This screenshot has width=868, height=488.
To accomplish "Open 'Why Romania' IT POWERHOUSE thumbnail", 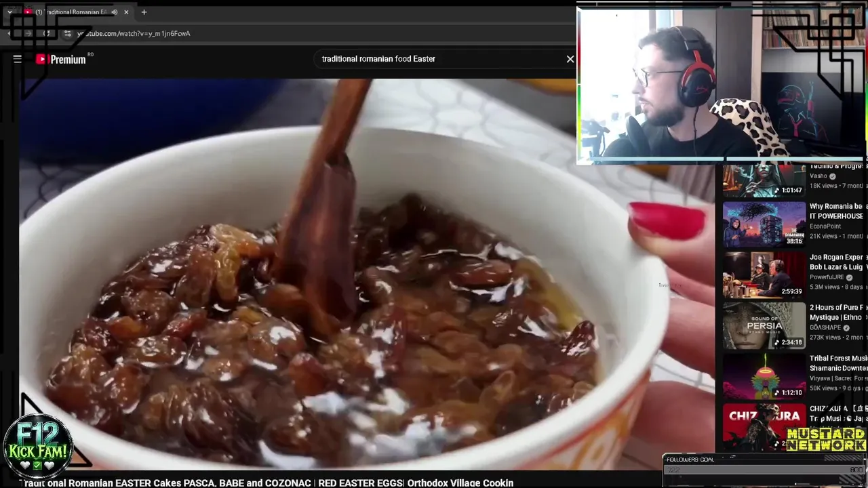I will coord(764,224).
